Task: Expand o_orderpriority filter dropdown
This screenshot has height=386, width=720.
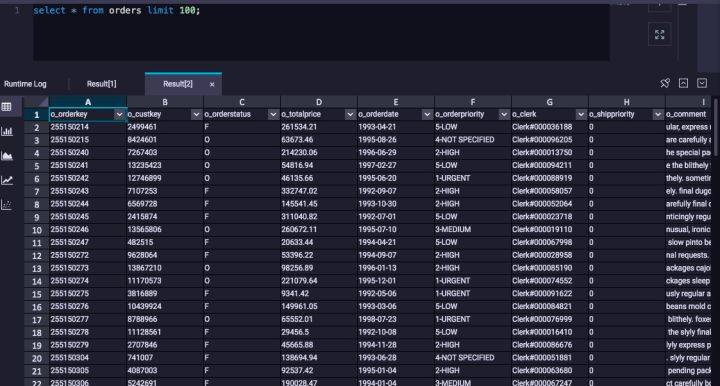Action: (504, 114)
